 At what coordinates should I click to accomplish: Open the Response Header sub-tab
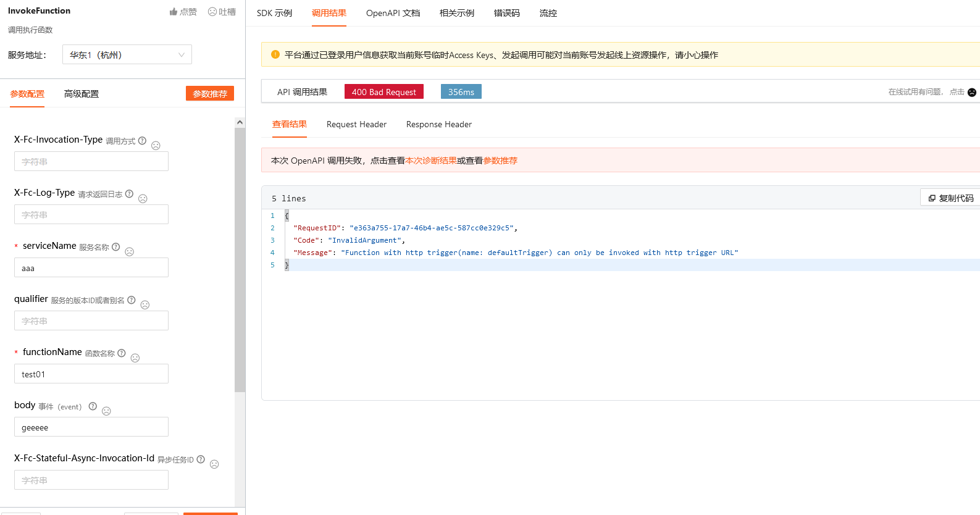439,124
